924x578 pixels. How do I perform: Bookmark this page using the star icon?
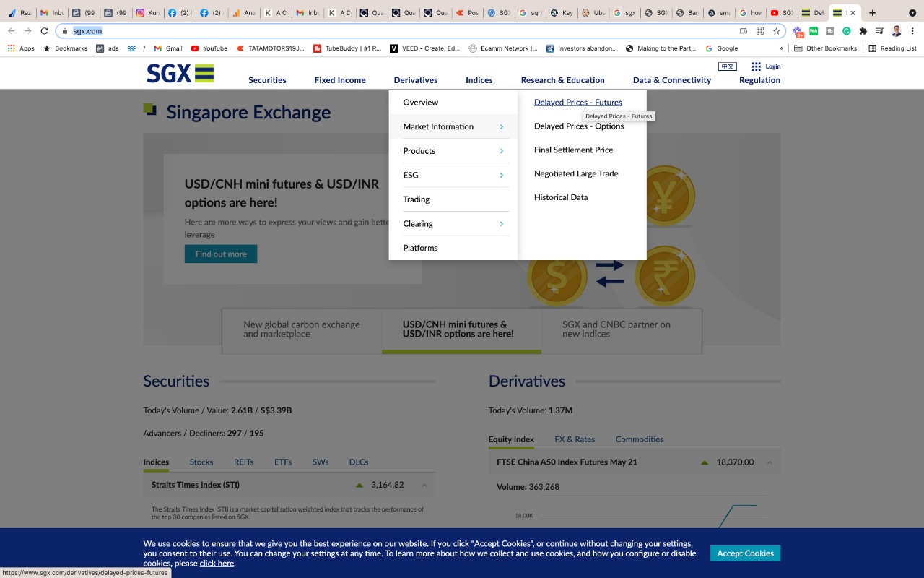tap(777, 31)
